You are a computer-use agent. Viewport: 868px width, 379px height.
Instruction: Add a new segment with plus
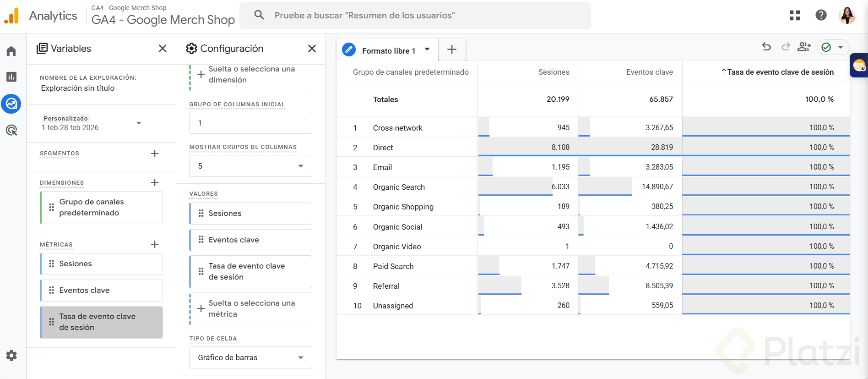(155, 154)
